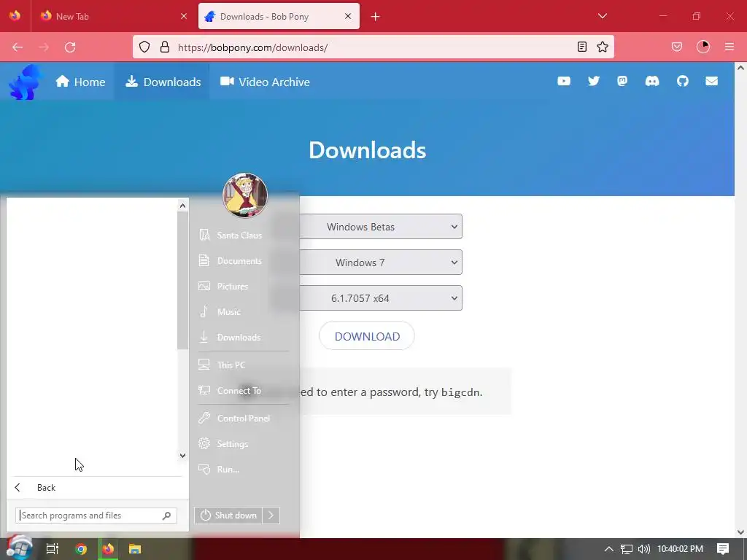Click the user avatar picture in start menu

[x=245, y=195]
